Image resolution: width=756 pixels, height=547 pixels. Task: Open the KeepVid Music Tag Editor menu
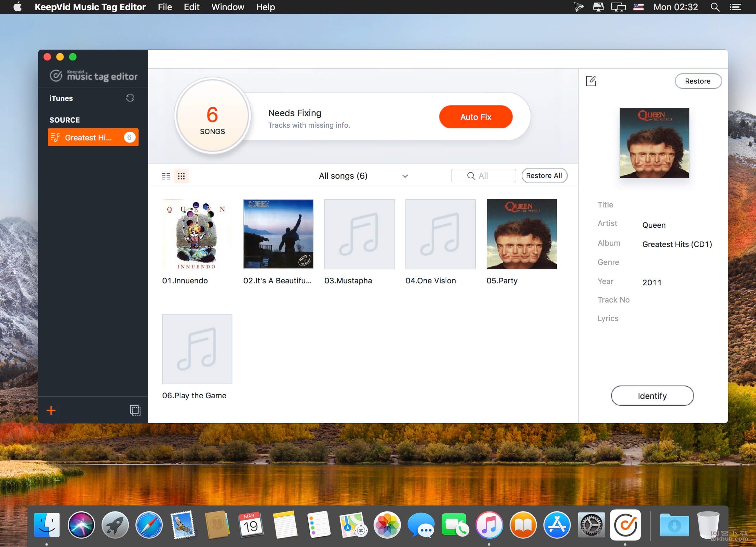click(x=90, y=7)
